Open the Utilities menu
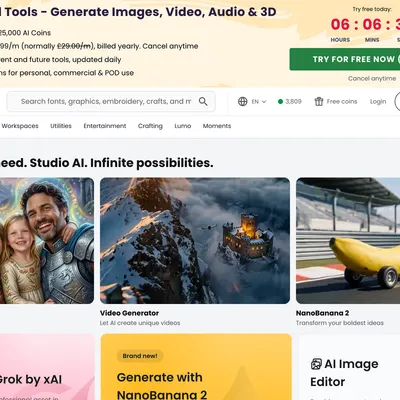The height and width of the screenshot is (400, 400). point(61,126)
